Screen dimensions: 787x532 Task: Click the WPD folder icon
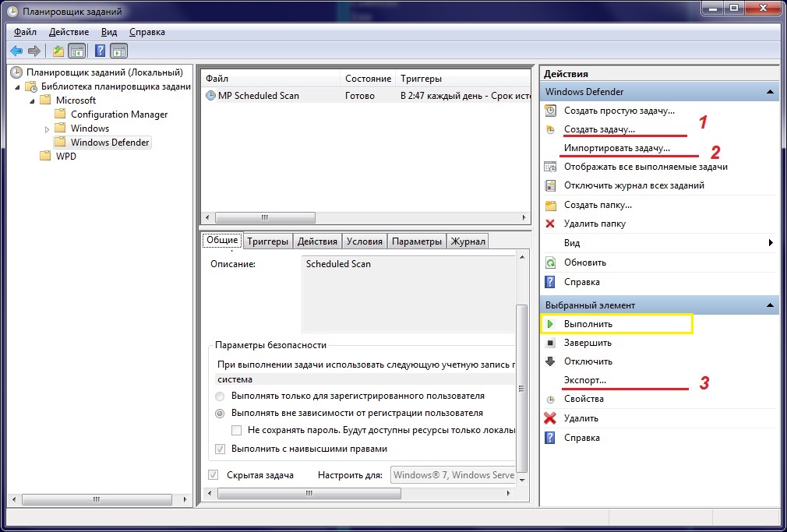[46, 156]
